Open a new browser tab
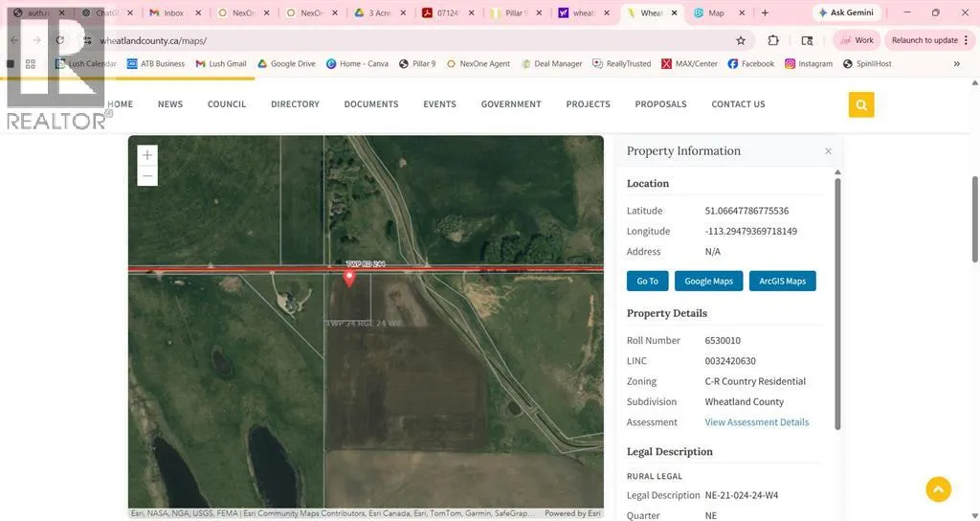Viewport: 980px width, 521px height. pyautogui.click(x=765, y=13)
